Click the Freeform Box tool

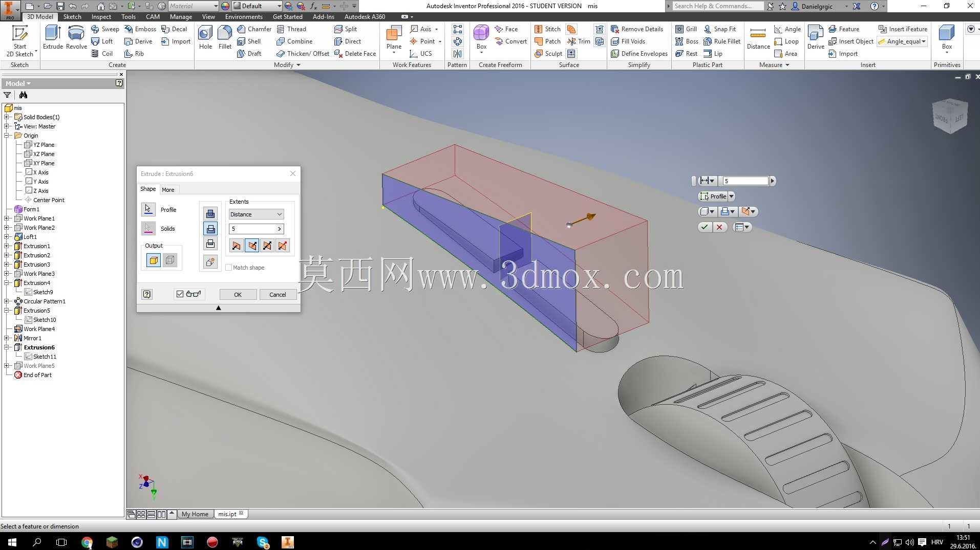481,38
